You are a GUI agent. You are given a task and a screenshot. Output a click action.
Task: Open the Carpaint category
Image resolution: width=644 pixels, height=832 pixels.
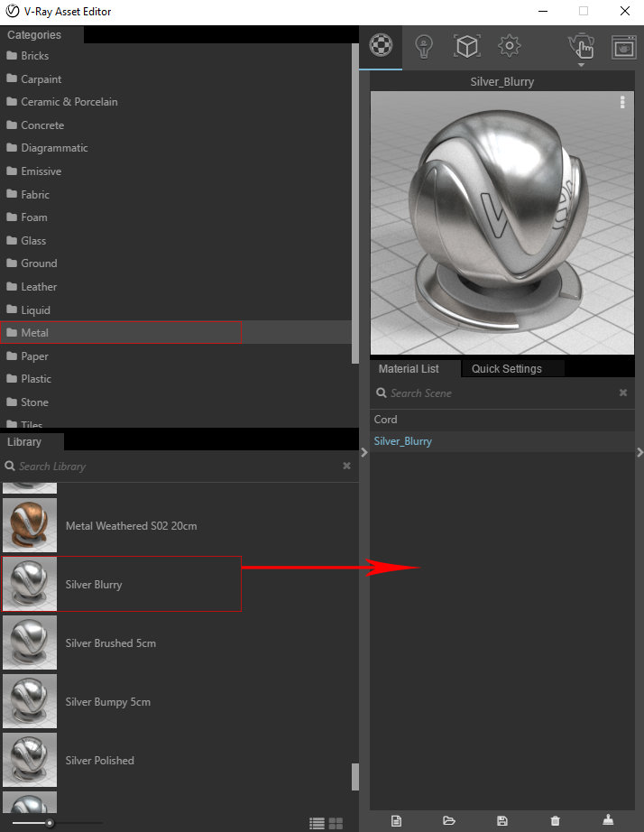175,79
